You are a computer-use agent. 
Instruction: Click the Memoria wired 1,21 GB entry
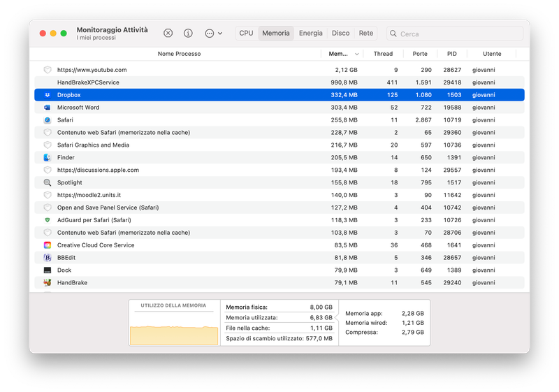click(385, 323)
